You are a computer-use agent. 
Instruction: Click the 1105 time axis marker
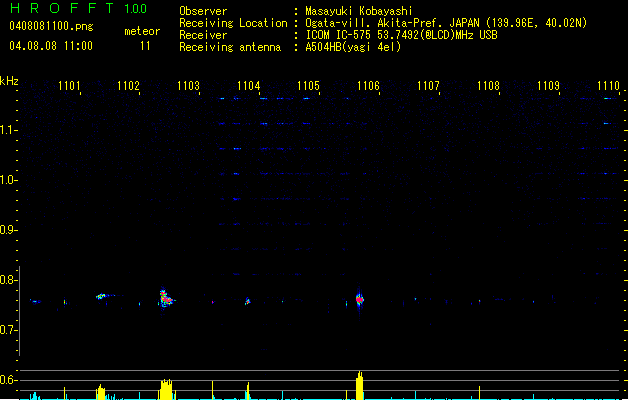click(x=308, y=86)
